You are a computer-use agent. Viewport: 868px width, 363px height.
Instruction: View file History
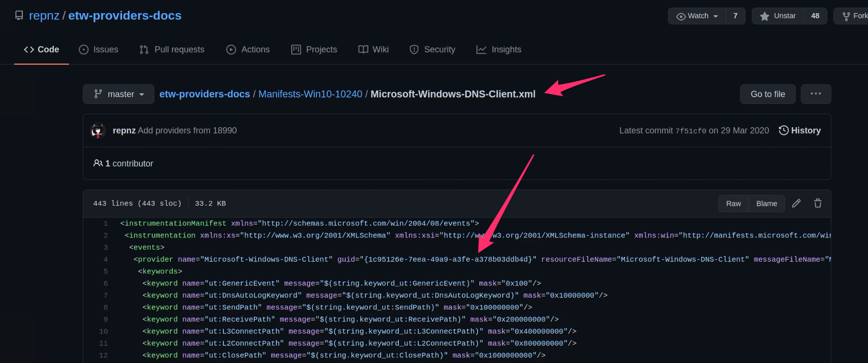[x=800, y=131]
